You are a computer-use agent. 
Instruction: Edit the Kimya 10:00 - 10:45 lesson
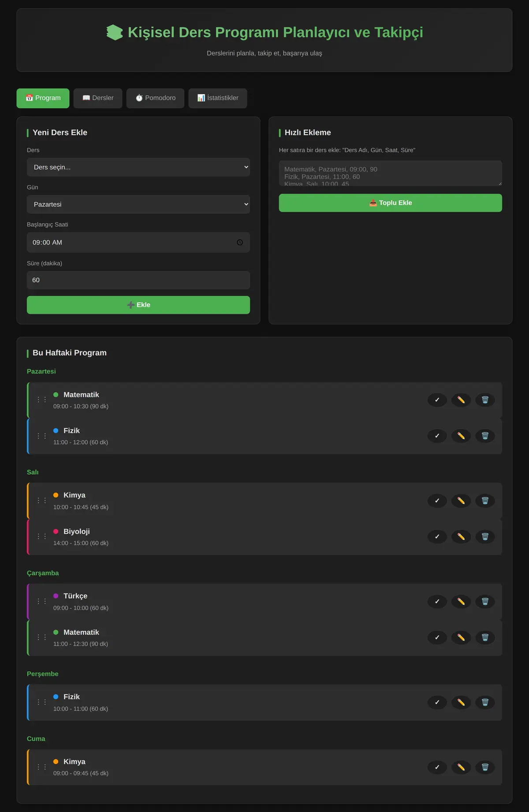(461, 501)
